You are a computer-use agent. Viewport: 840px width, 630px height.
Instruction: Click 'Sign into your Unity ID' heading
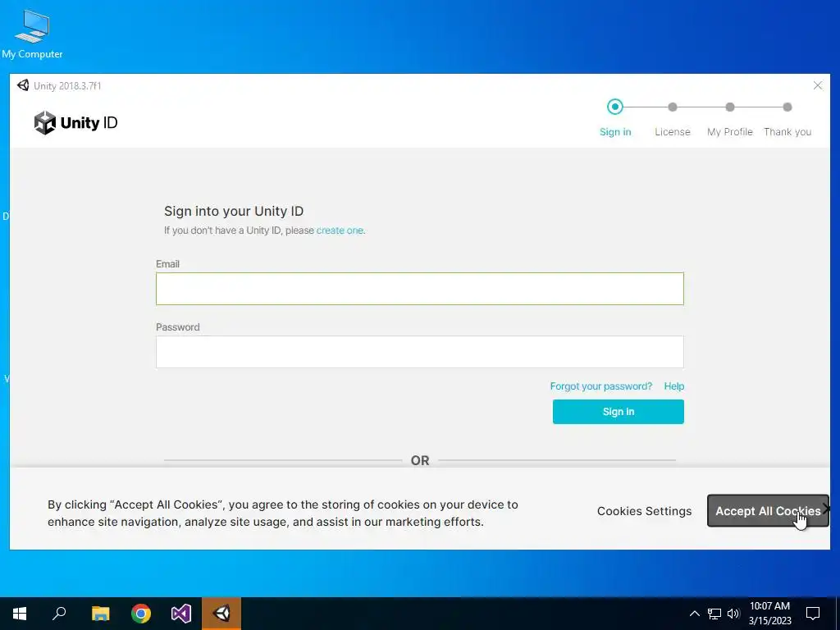[x=234, y=211]
